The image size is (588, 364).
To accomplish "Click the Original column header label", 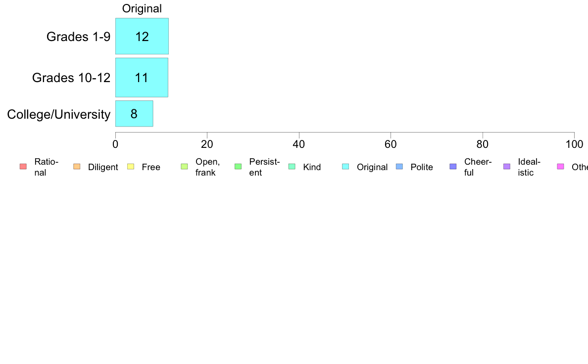I will 142,8.
